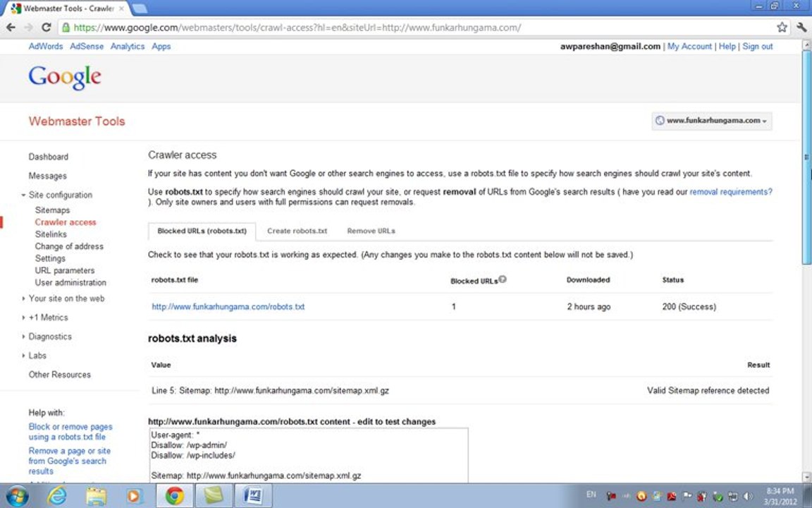
Task: Select Crawler access in sidebar
Action: coord(66,222)
